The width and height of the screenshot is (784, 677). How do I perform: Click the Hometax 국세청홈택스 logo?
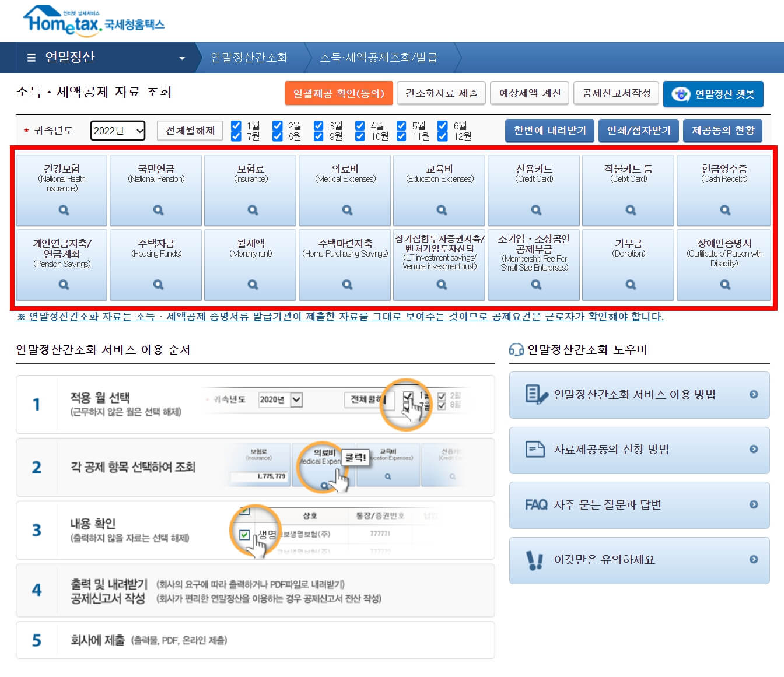point(93,22)
